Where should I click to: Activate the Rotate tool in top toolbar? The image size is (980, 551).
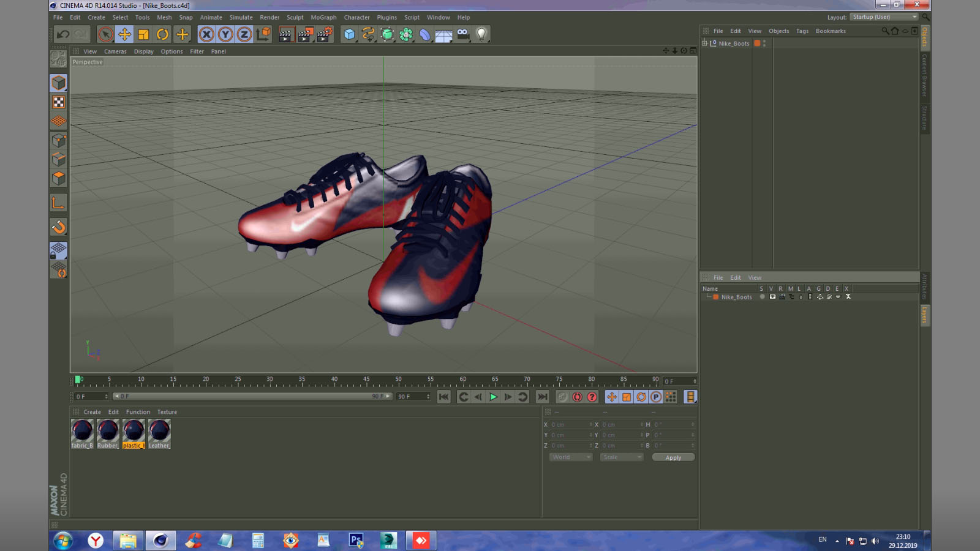coord(162,34)
